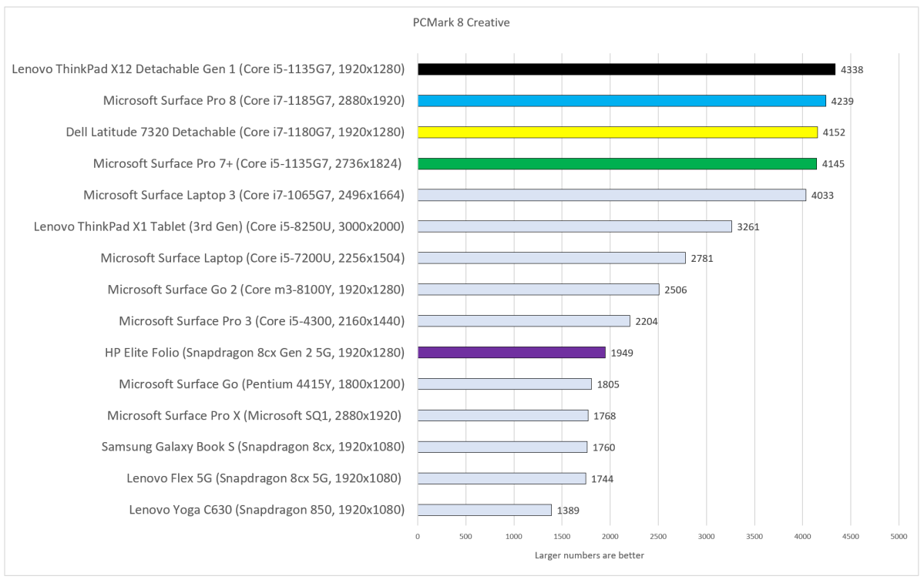Select the ThinkPad X1 Tablet bar
The width and height of the screenshot is (924, 583).
pos(575,226)
